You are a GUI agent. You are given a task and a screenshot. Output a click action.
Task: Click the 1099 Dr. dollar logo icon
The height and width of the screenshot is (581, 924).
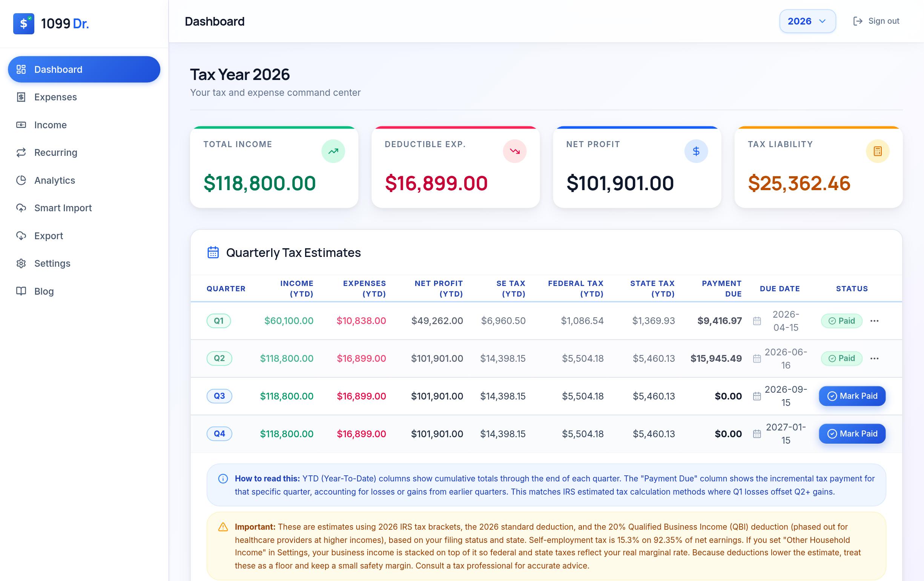coord(23,23)
